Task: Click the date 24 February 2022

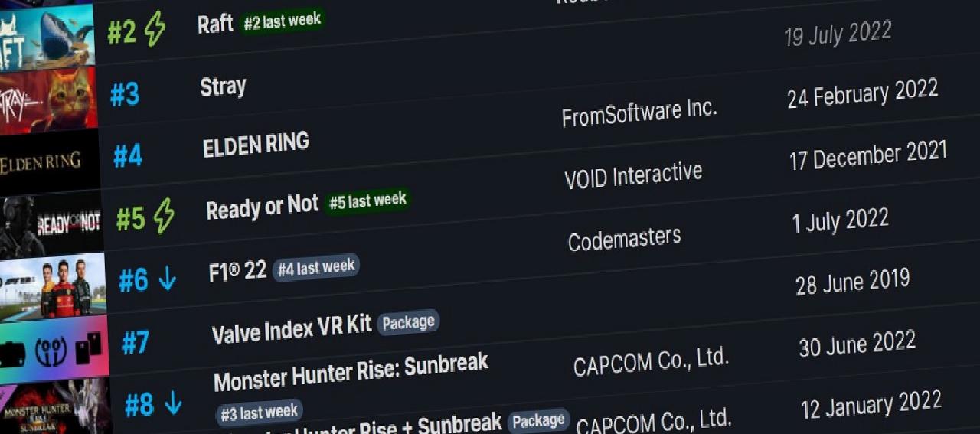Action: point(863,93)
